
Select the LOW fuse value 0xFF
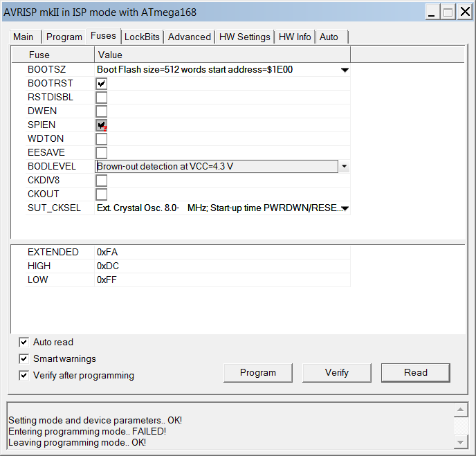coord(107,280)
